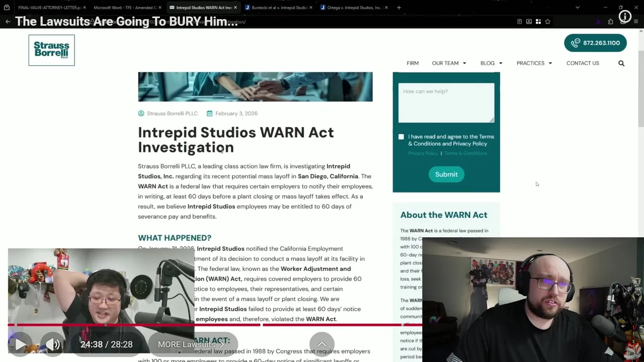This screenshot has width=644, height=362.
Task: Click the February 3, 2026 date
Action: click(x=236, y=114)
